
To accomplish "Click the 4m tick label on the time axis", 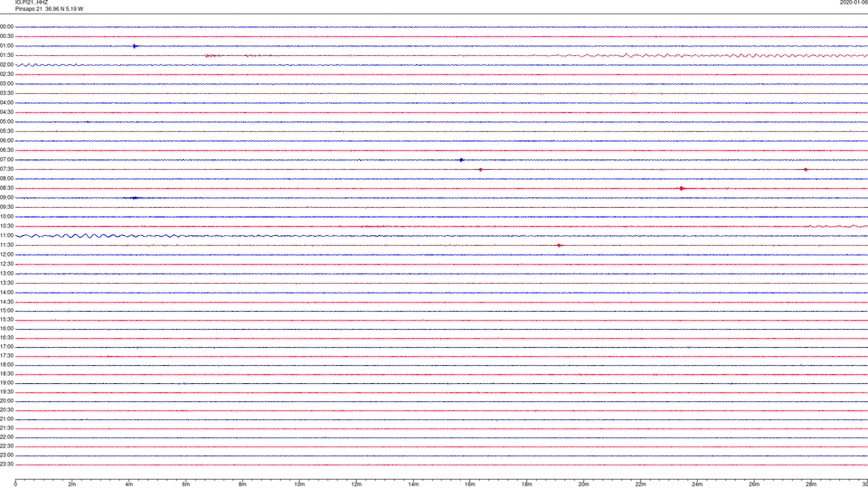I will tap(129, 484).
